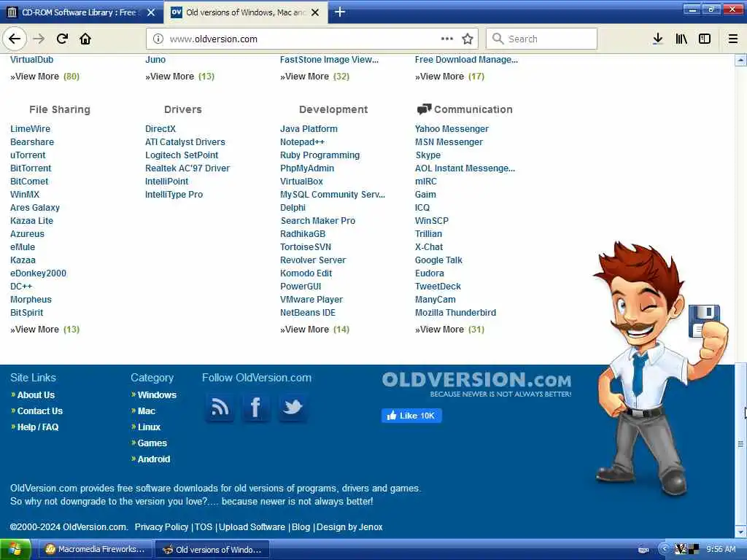Open the OldVersion Facebook icon
The height and width of the screenshot is (560, 747).
point(256,407)
